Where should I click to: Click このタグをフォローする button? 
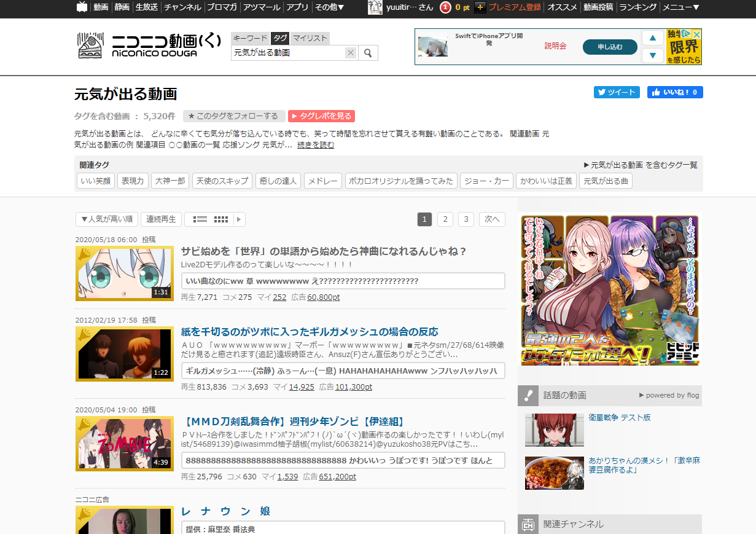(x=234, y=116)
